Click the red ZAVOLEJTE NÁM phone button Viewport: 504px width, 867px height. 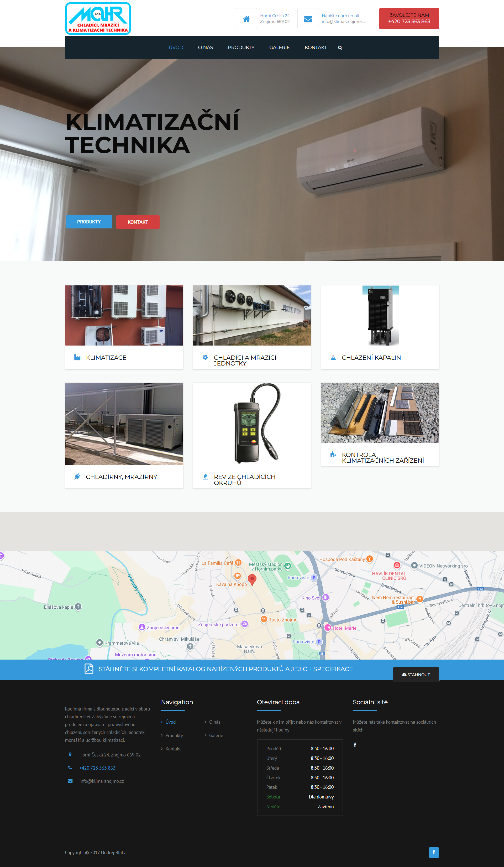point(409,19)
